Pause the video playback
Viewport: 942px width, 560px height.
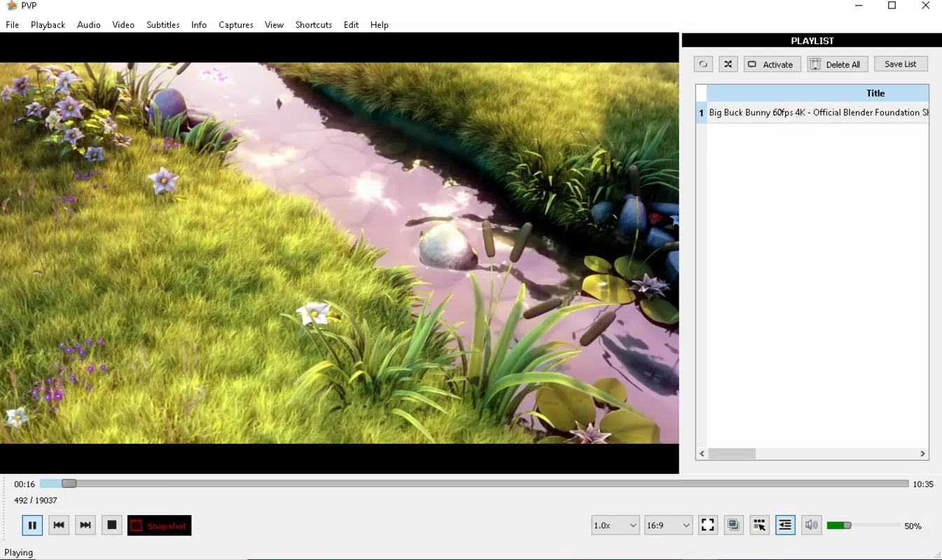[32, 525]
